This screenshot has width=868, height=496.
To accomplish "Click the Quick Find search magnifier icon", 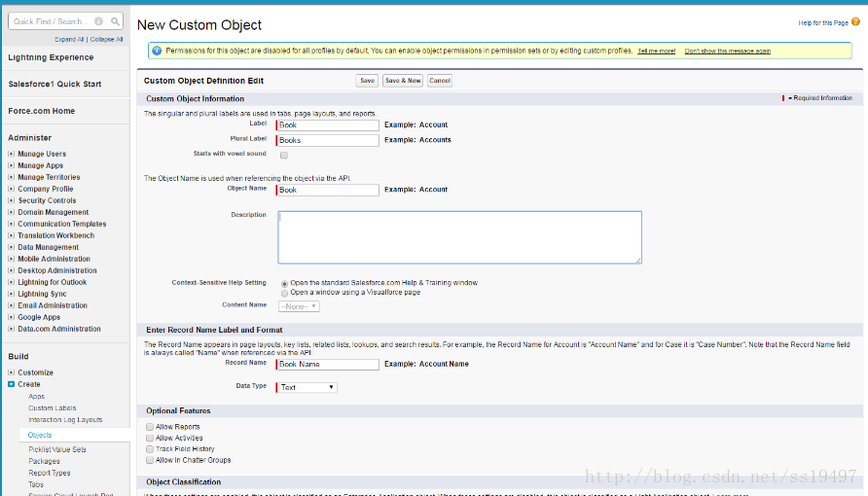I will 115,21.
